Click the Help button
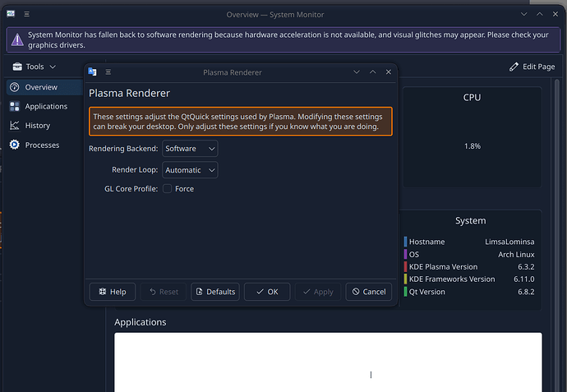The image size is (567, 392). click(x=113, y=292)
